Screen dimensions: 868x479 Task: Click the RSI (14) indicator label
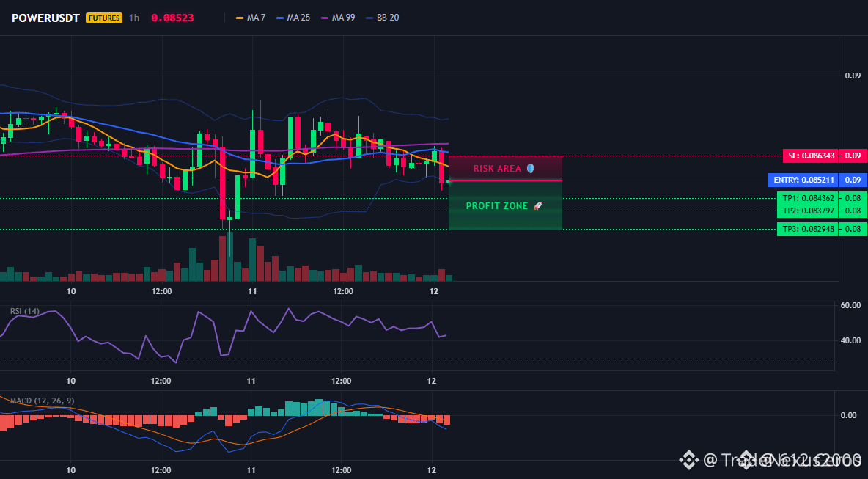click(24, 311)
